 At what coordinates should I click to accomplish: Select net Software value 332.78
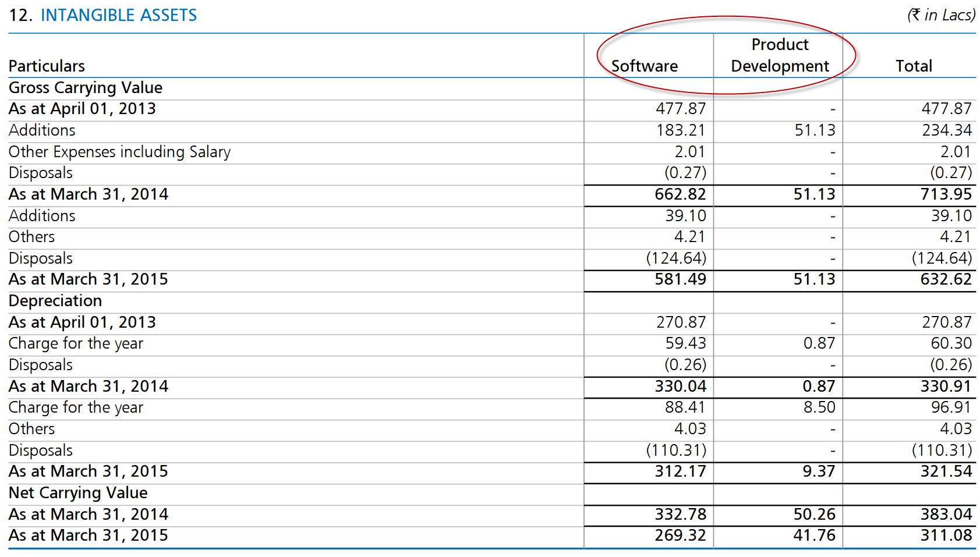click(x=680, y=515)
